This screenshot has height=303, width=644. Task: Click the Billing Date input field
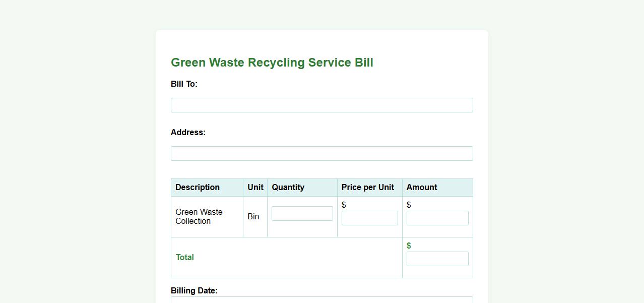(x=321, y=300)
